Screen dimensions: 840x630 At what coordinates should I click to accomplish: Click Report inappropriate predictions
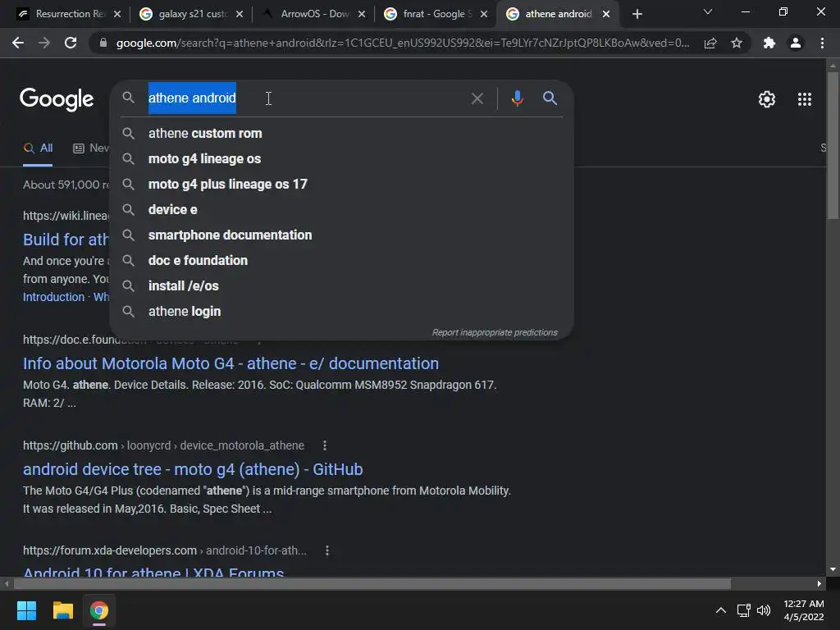tap(495, 333)
